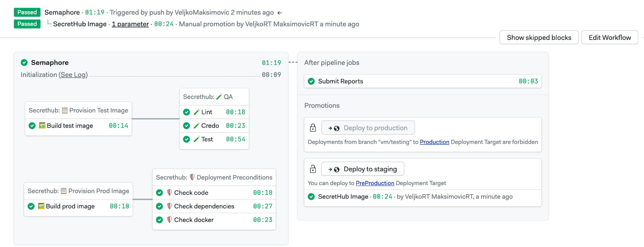Open the SecretHub Image promoted pipeline entry
Image resolution: width=644 pixels, height=247 pixels.
point(423,197)
